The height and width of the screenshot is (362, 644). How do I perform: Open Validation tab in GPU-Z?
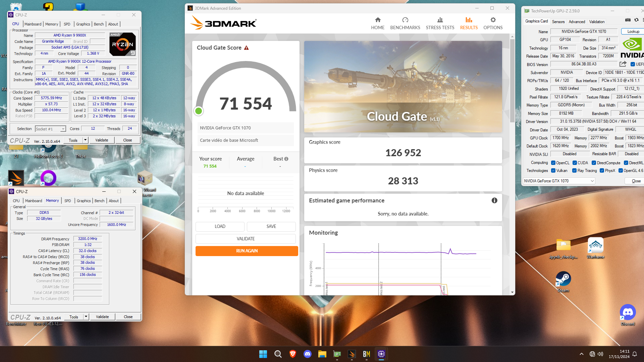[597, 22]
